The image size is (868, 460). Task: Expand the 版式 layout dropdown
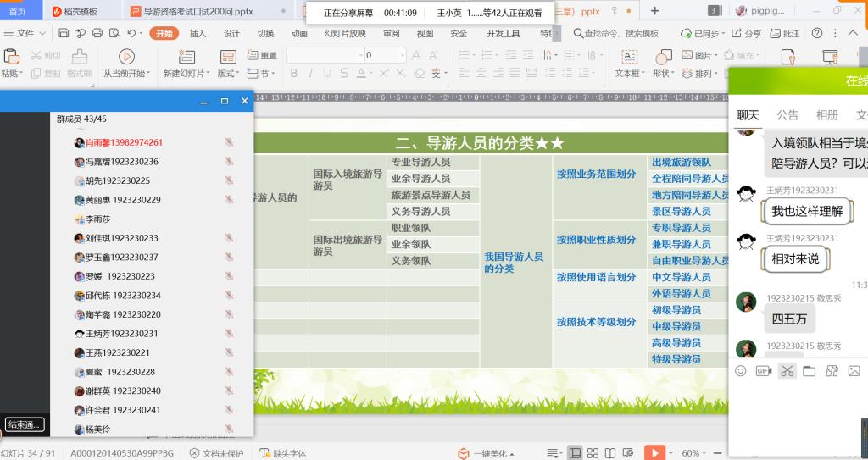[x=227, y=74]
